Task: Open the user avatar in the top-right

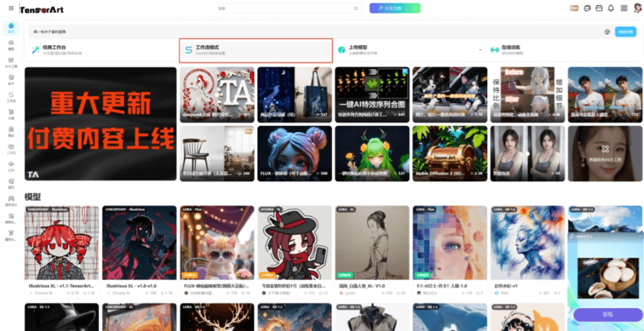Action: click(x=637, y=8)
